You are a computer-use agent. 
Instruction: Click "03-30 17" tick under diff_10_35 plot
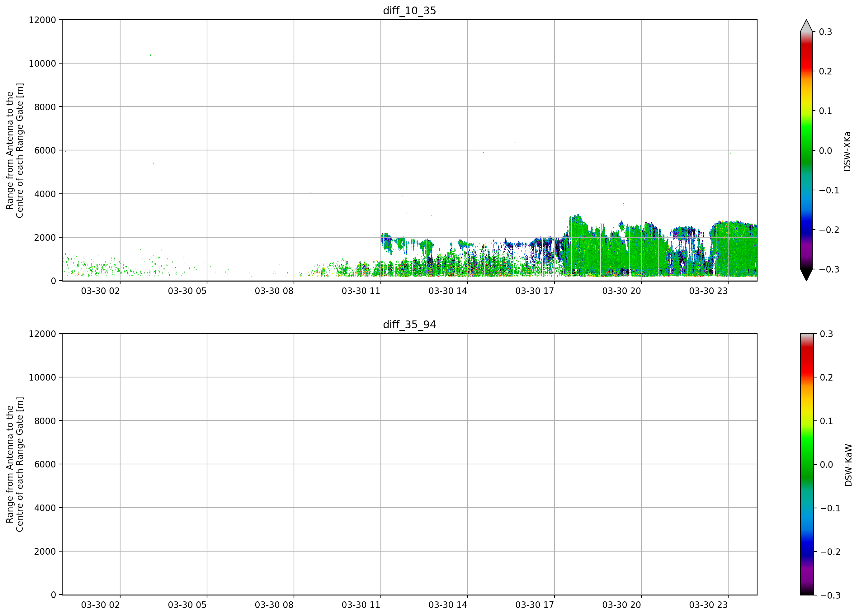[x=535, y=291]
